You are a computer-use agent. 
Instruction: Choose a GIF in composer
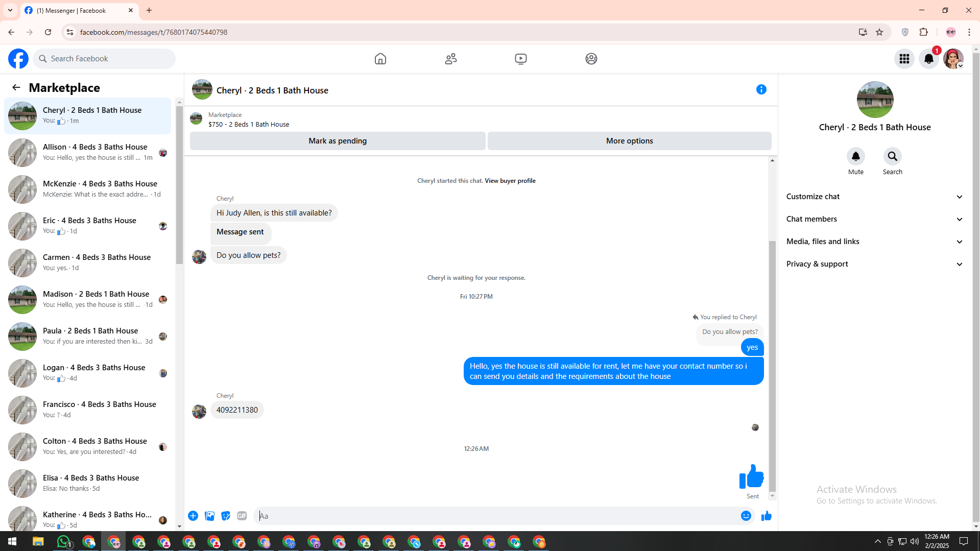pyautogui.click(x=242, y=516)
